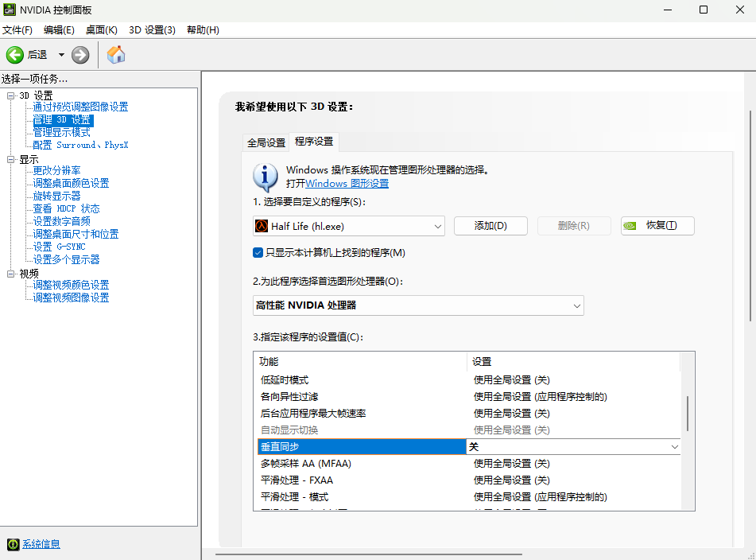This screenshot has height=560, width=756.
Task: Select 调整桌面尺寸和位置 in the tree
Action: pyautogui.click(x=76, y=234)
